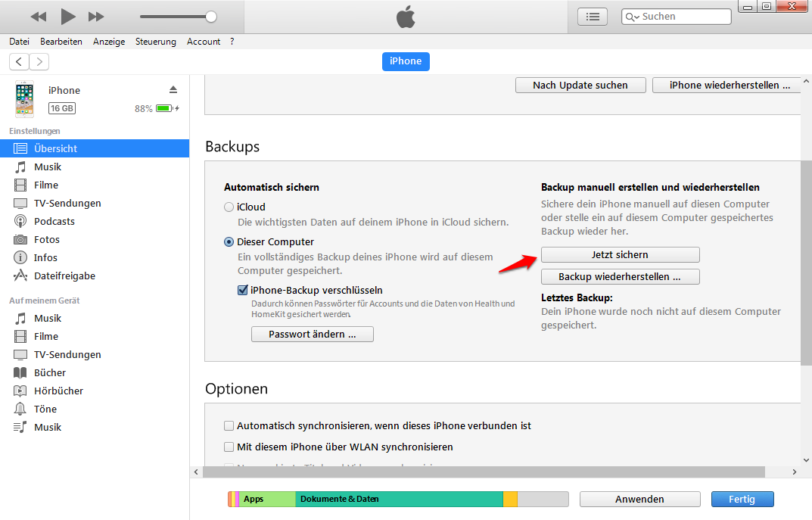This screenshot has height=520, width=812.
Task: Go back with the left arrow
Action: point(19,61)
